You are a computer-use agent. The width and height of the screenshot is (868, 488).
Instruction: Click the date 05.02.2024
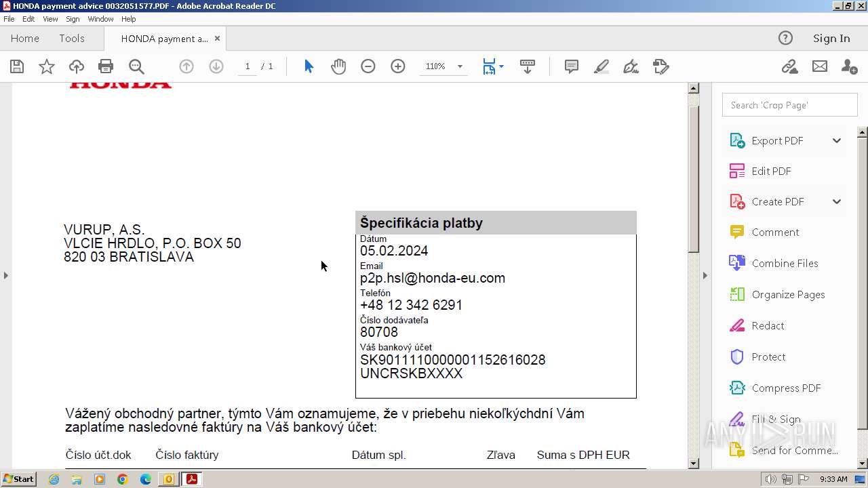394,251
